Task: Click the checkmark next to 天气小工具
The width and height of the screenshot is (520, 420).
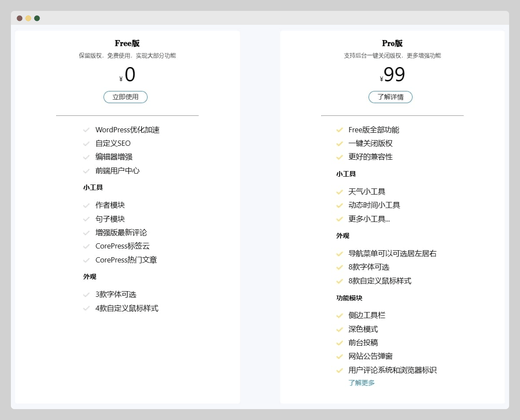Action: coord(339,192)
